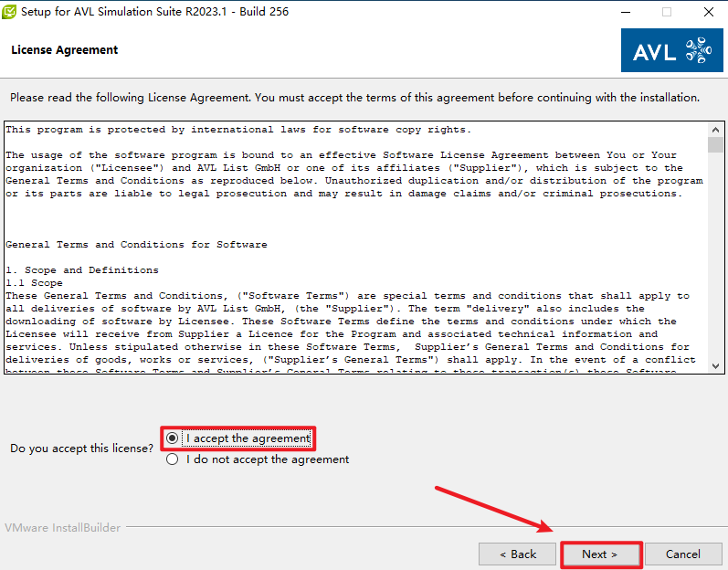Click the maximize button in title bar
This screenshot has width=728, height=570.
[x=667, y=12]
